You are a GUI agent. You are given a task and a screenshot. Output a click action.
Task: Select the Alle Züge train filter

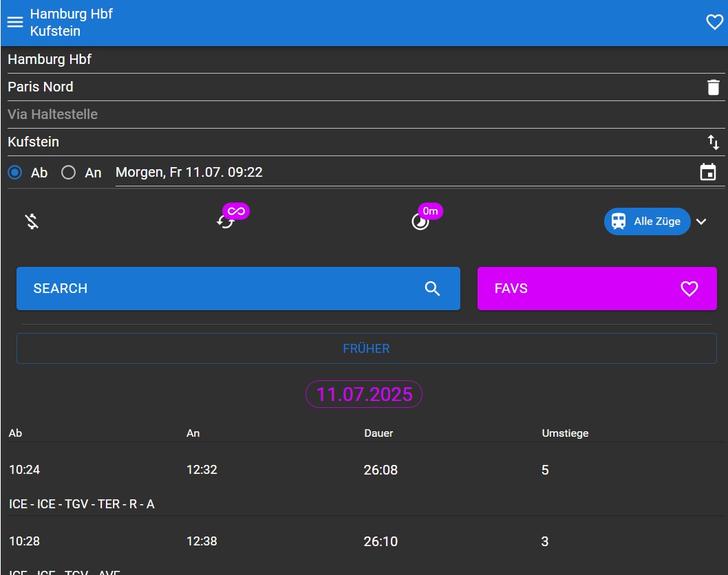click(647, 221)
